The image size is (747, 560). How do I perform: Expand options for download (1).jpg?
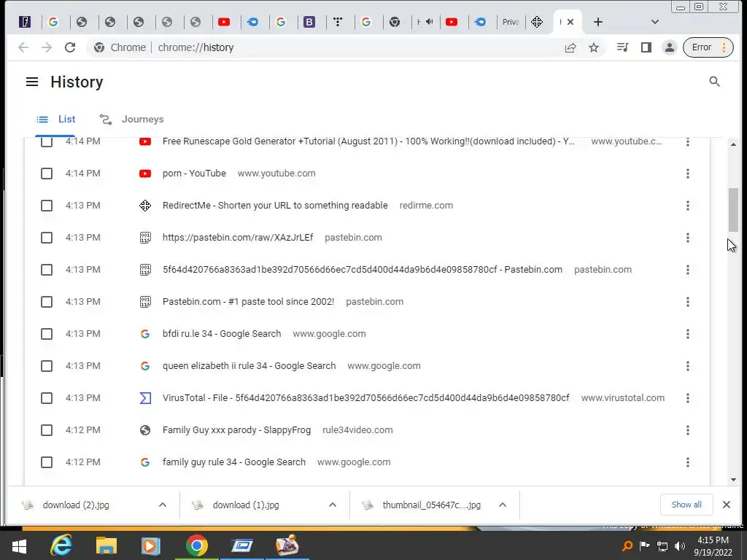point(333,505)
